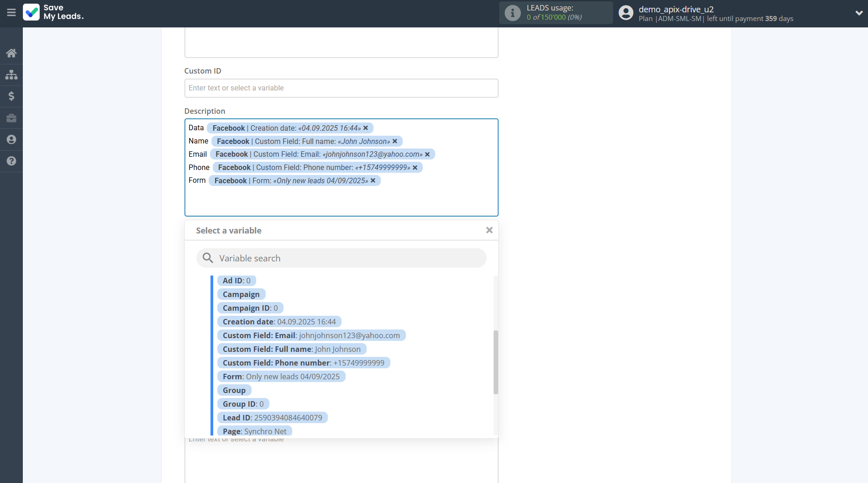This screenshot has height=483, width=868.
Task: Click the LEADS usage info icon
Action: coord(512,13)
